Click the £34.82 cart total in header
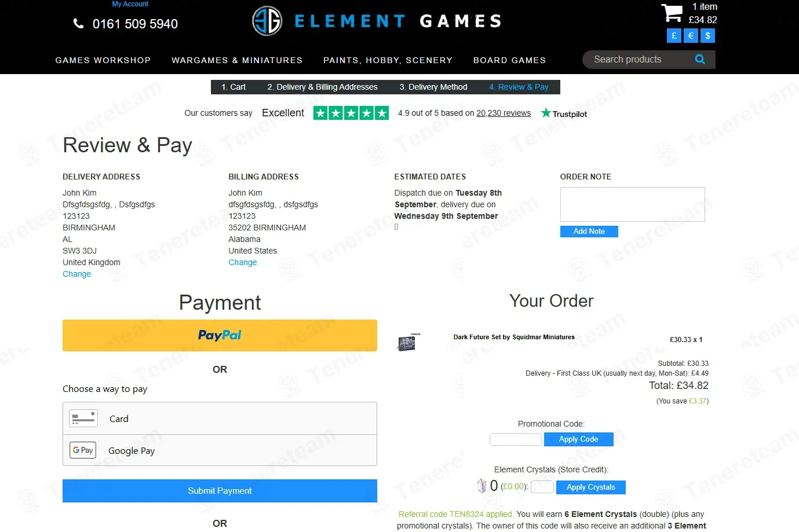This screenshot has height=532, width=799. (x=703, y=20)
